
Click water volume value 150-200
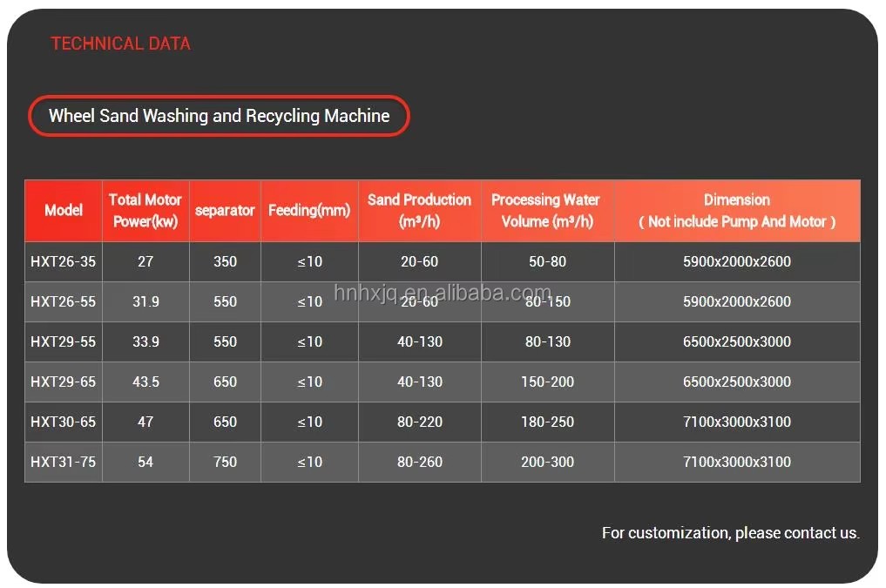[x=547, y=382]
